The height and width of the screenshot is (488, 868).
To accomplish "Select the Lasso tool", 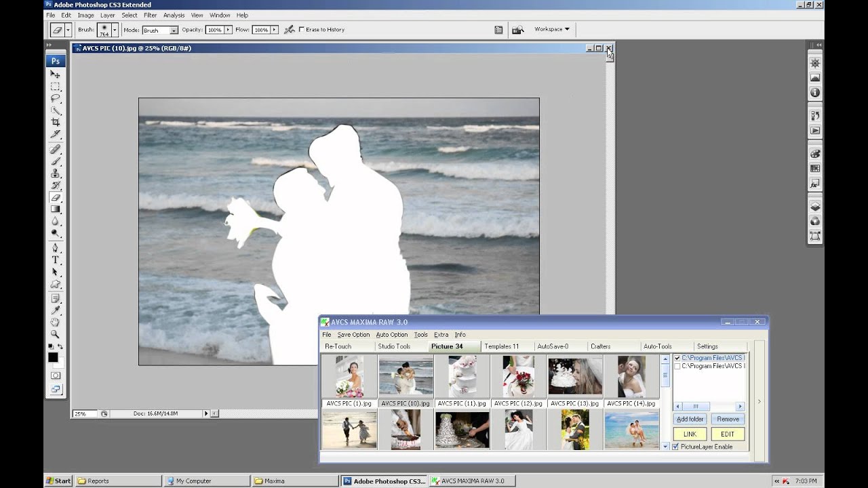I will (x=55, y=99).
